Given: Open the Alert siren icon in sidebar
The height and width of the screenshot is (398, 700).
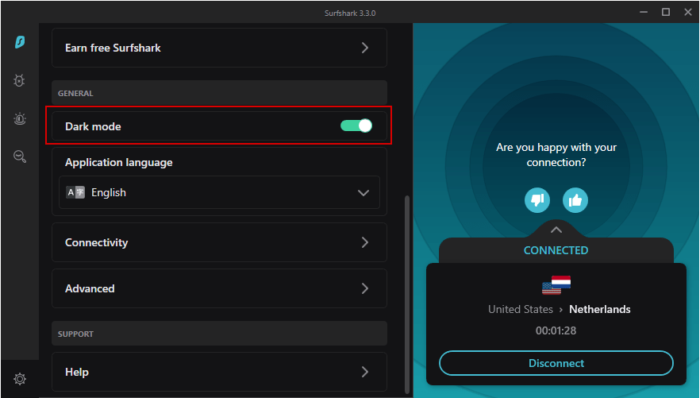Looking at the screenshot, I should pos(20,119).
